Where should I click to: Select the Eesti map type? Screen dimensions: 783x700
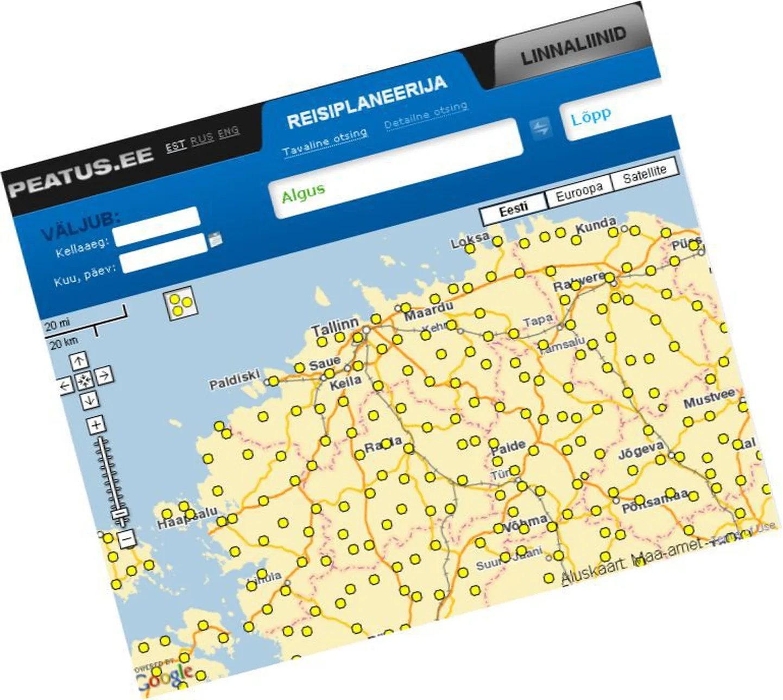(513, 209)
